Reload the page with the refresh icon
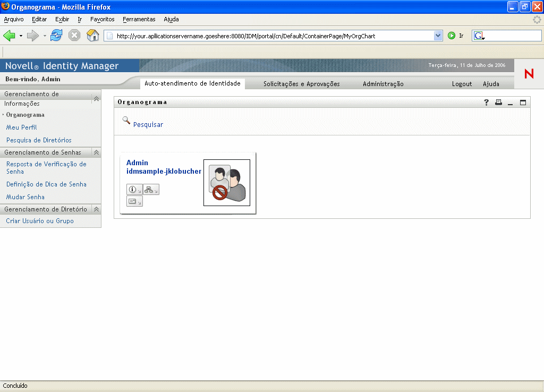The height and width of the screenshot is (392, 544). pyautogui.click(x=56, y=36)
